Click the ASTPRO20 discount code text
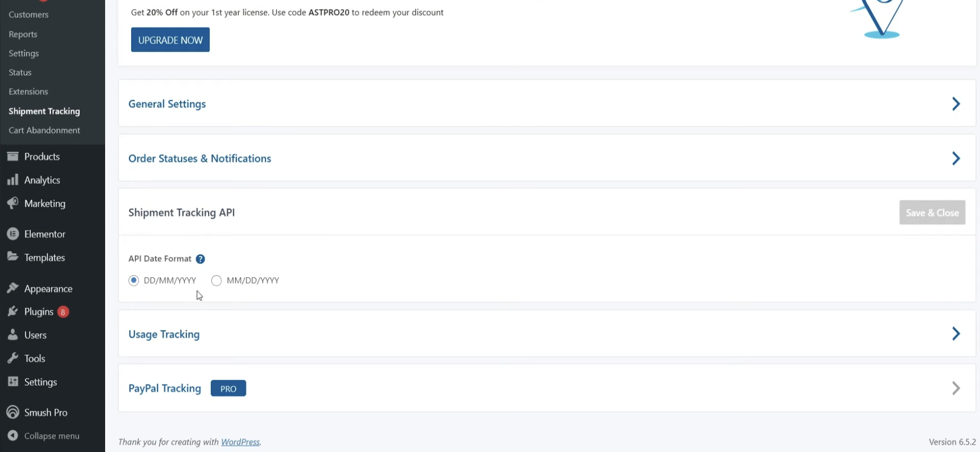The width and height of the screenshot is (980, 452). pos(329,12)
